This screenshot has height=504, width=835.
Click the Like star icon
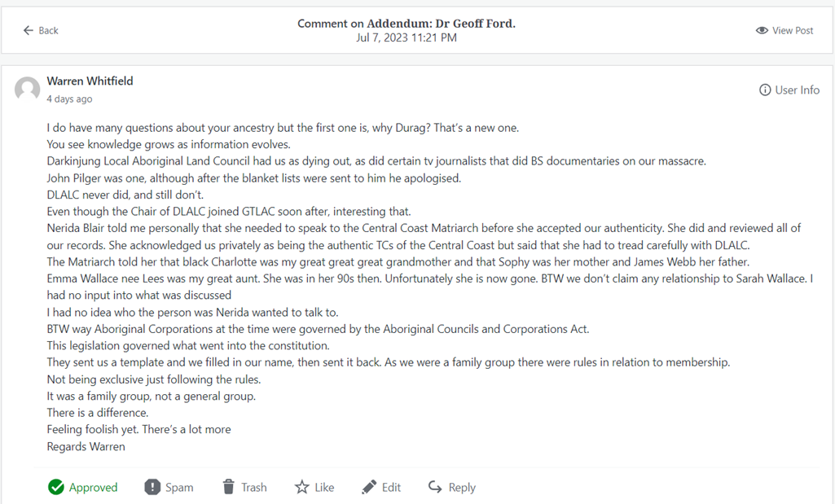point(301,487)
